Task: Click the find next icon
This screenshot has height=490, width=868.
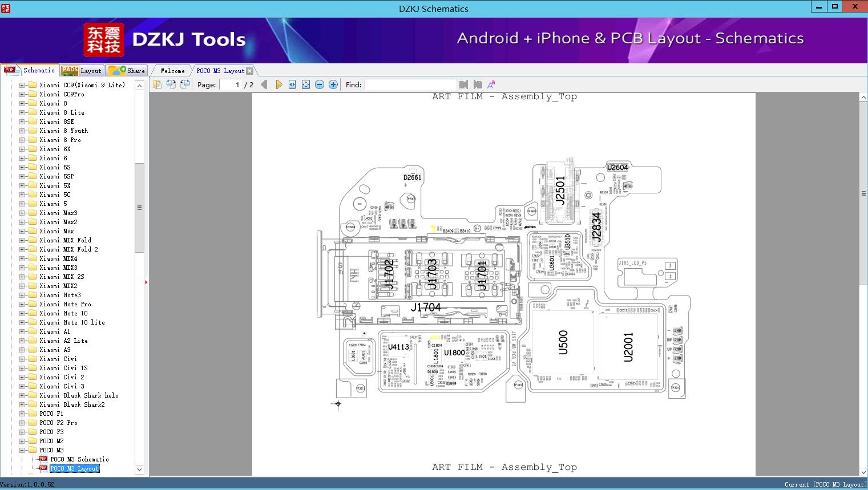Action: [x=478, y=84]
